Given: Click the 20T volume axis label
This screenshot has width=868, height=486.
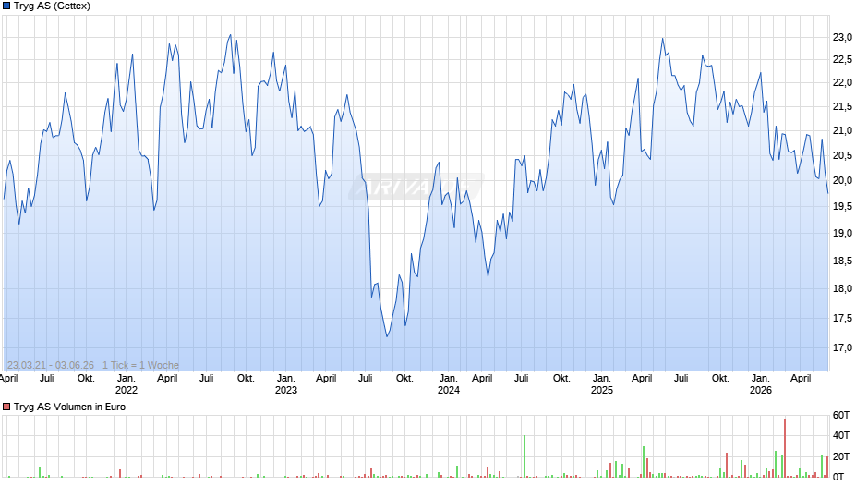Looking at the screenshot, I should (841, 456).
